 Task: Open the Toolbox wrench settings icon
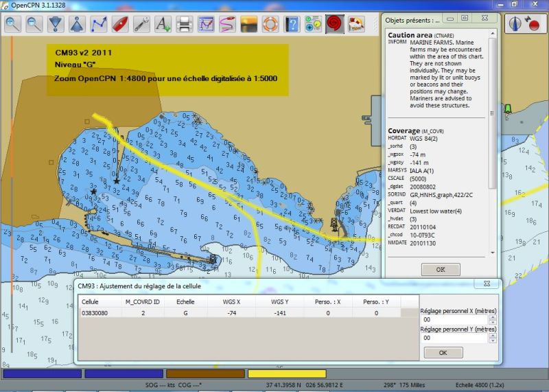click(142, 24)
